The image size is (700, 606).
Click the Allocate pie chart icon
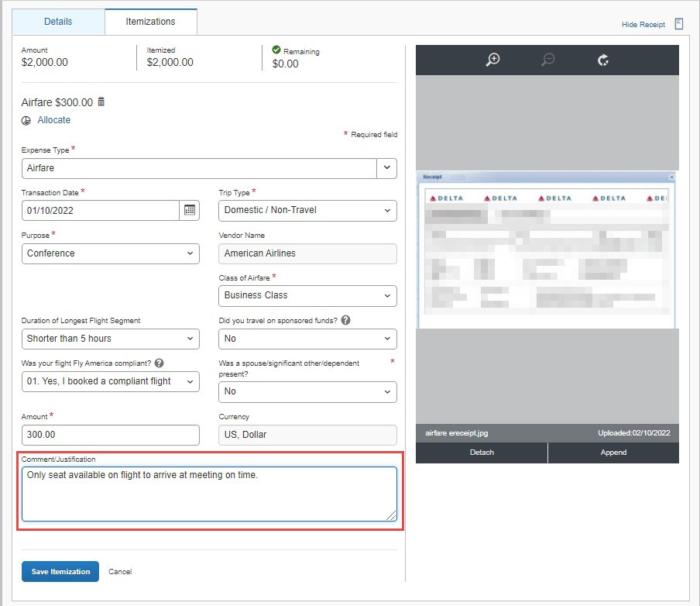26,121
